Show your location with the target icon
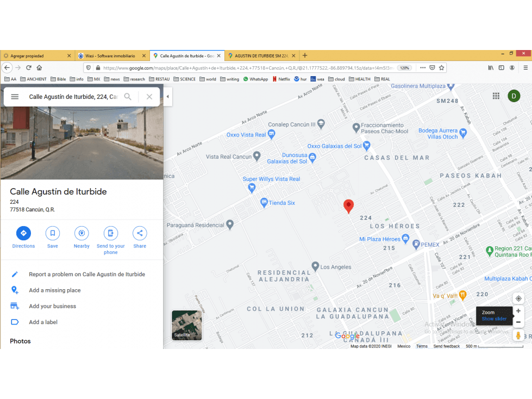Screen dimensions: 532x399 [518, 298]
